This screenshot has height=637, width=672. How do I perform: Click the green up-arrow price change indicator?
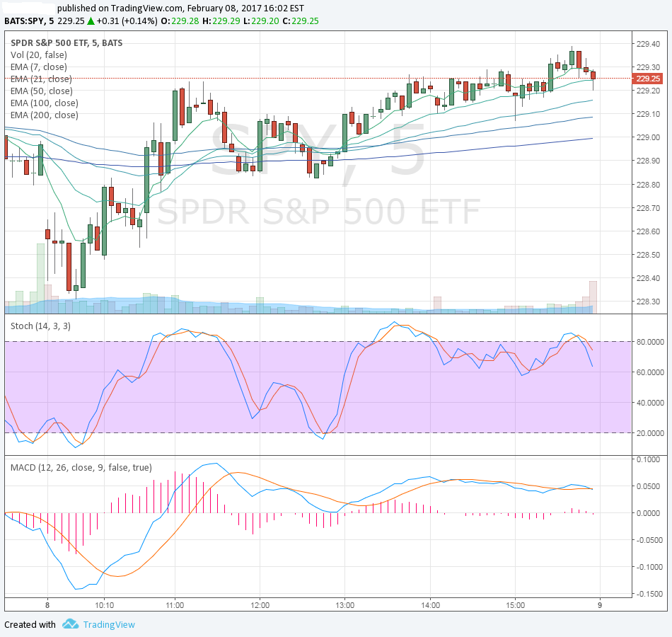[x=91, y=21]
